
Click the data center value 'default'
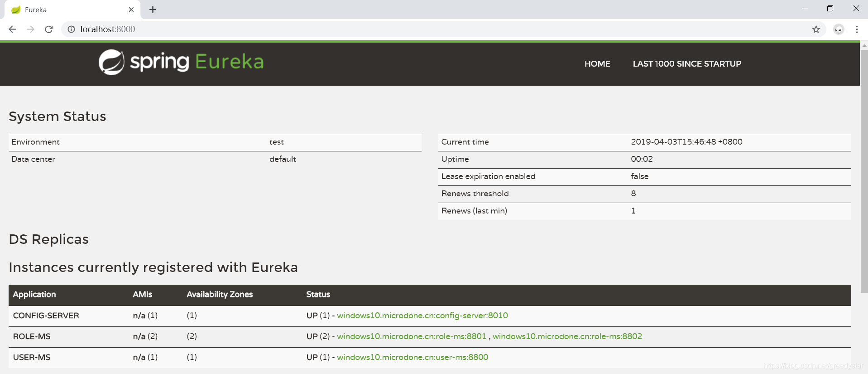coord(283,159)
